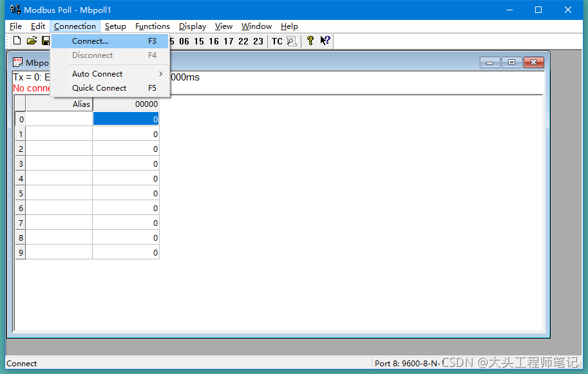Click function code 15 toolbar button

[x=199, y=41]
